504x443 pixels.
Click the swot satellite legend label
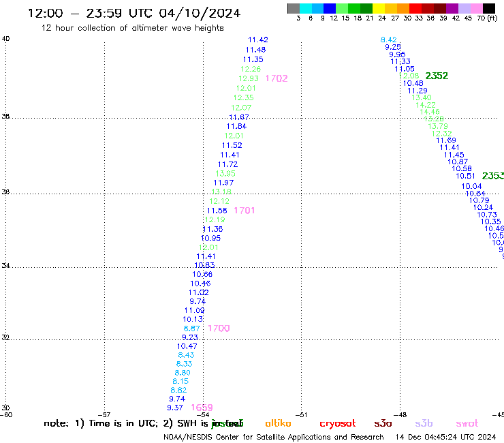point(467,423)
